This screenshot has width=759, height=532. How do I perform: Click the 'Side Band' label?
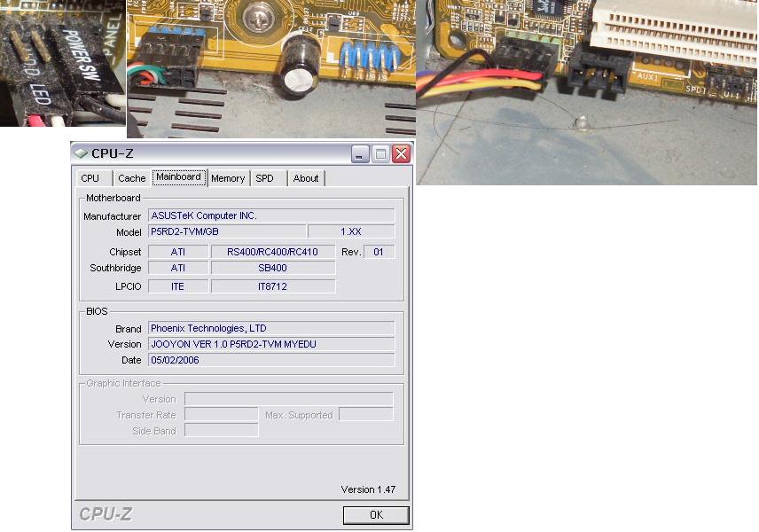pyautogui.click(x=154, y=431)
